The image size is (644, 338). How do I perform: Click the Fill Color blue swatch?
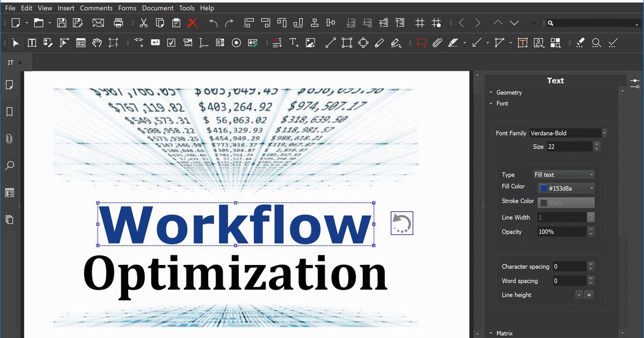pyautogui.click(x=544, y=188)
